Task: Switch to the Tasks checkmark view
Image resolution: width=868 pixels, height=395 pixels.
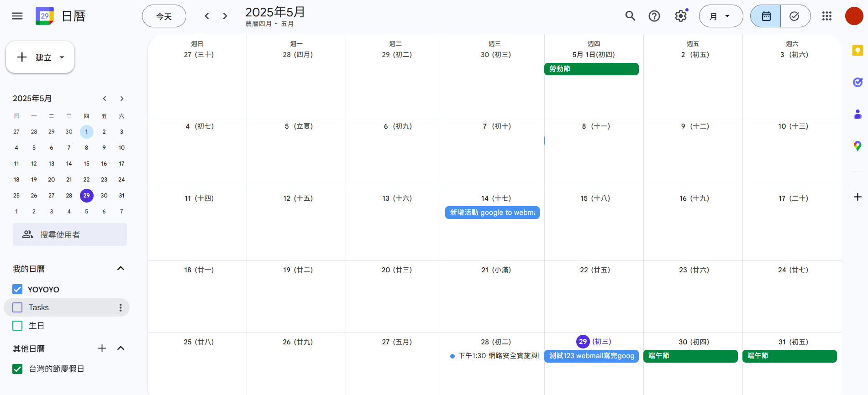Action: pos(794,16)
